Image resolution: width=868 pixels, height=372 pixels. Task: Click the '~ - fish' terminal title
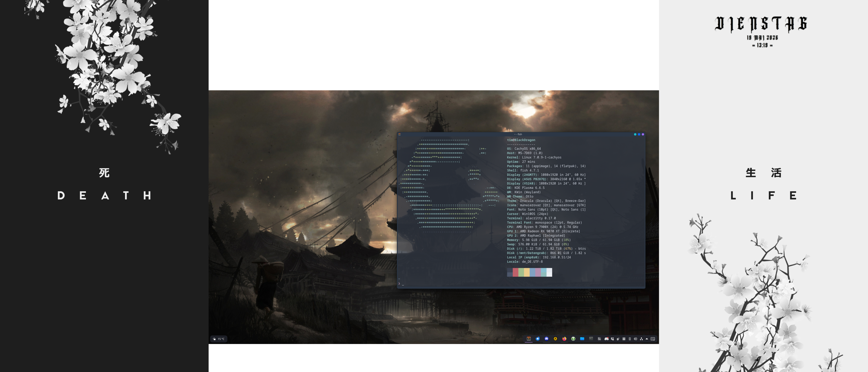click(x=518, y=134)
